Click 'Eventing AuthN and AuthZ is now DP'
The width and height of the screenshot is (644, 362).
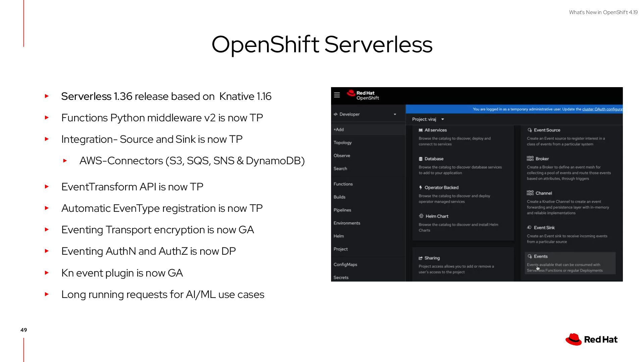point(149,251)
